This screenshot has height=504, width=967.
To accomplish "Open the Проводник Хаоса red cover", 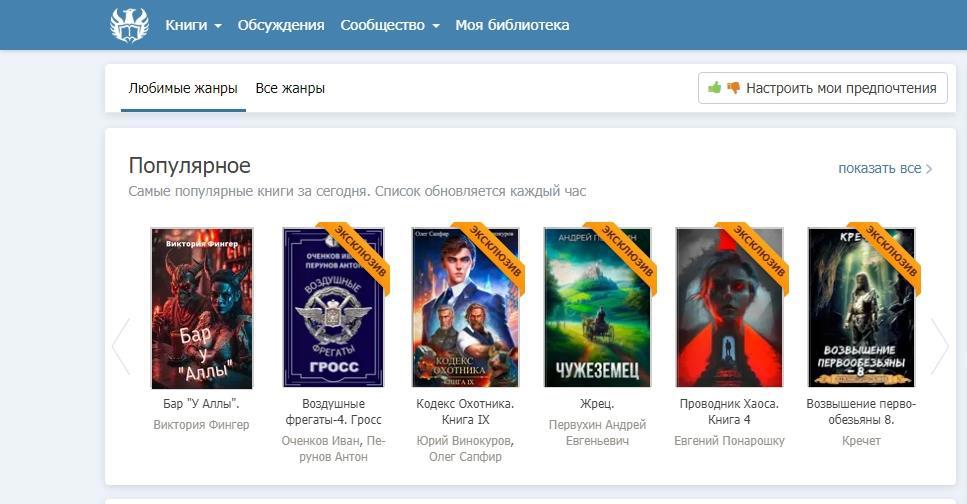I will 730,307.
